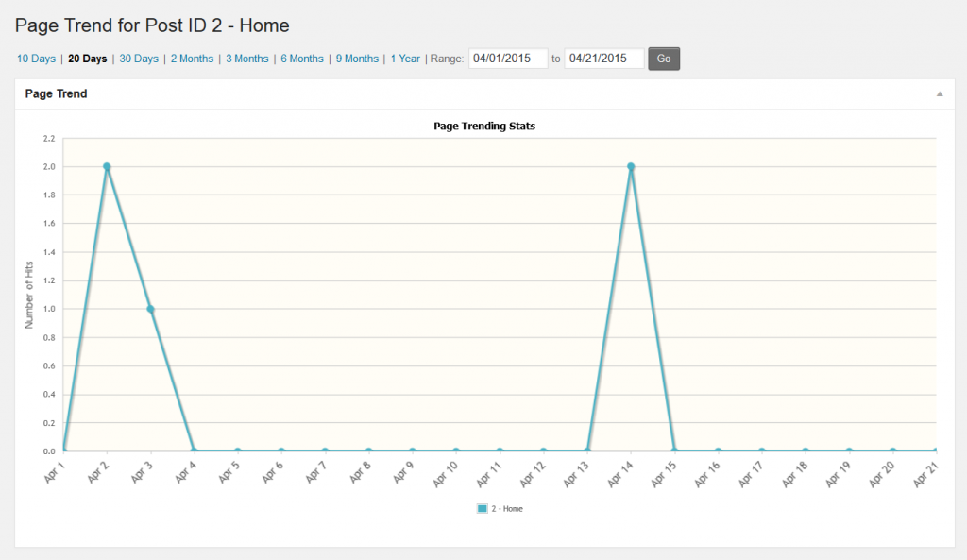Open the 3 Months trend
This screenshot has height=560, width=967.
pyautogui.click(x=246, y=59)
